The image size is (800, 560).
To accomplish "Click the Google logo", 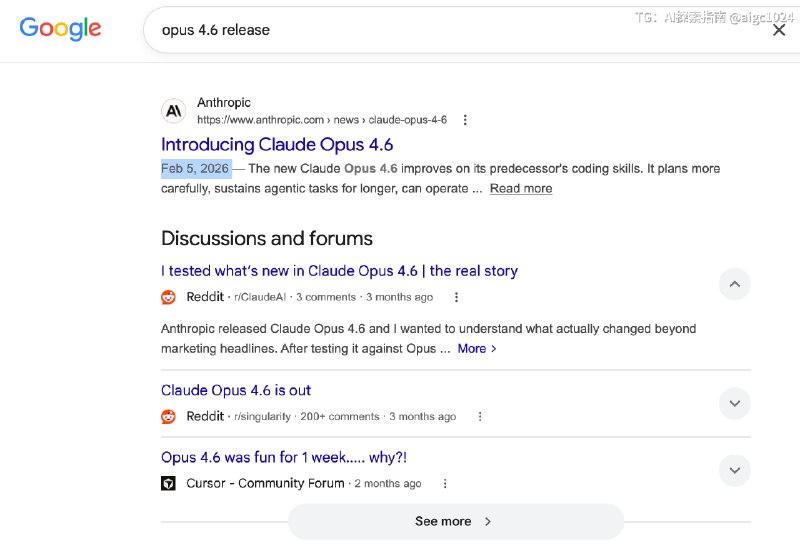I will coord(60,29).
